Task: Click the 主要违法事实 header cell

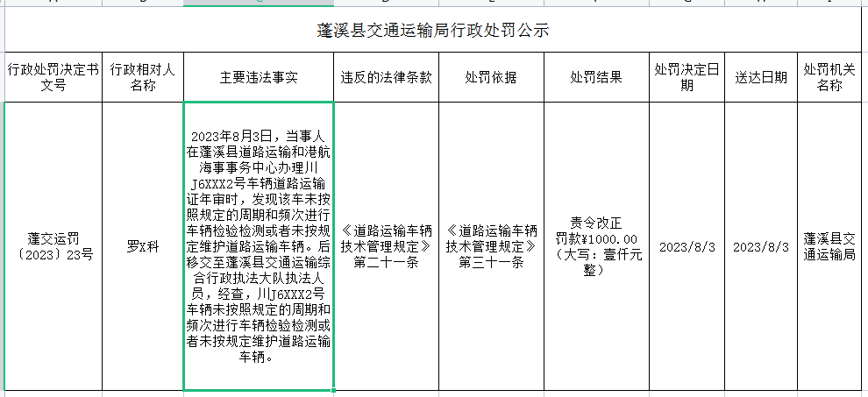Action: point(259,77)
